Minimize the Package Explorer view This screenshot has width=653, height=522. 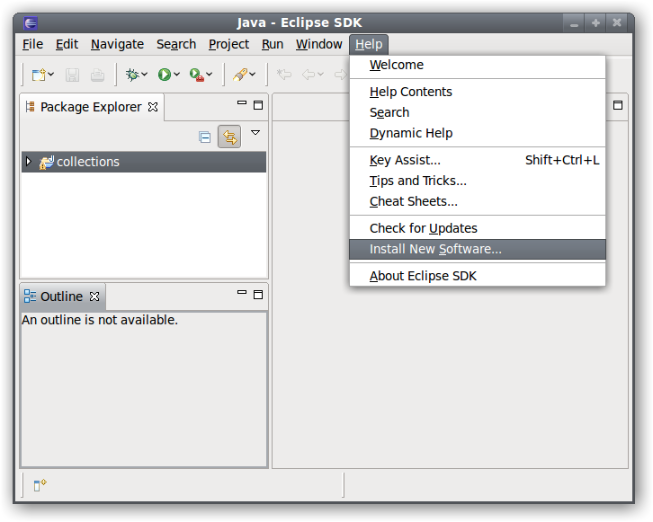click(242, 102)
